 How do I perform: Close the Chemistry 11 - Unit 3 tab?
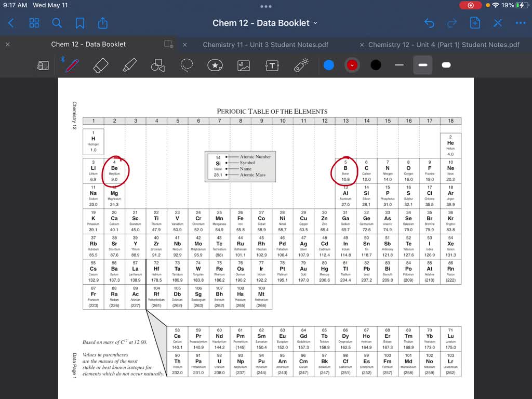coord(185,45)
